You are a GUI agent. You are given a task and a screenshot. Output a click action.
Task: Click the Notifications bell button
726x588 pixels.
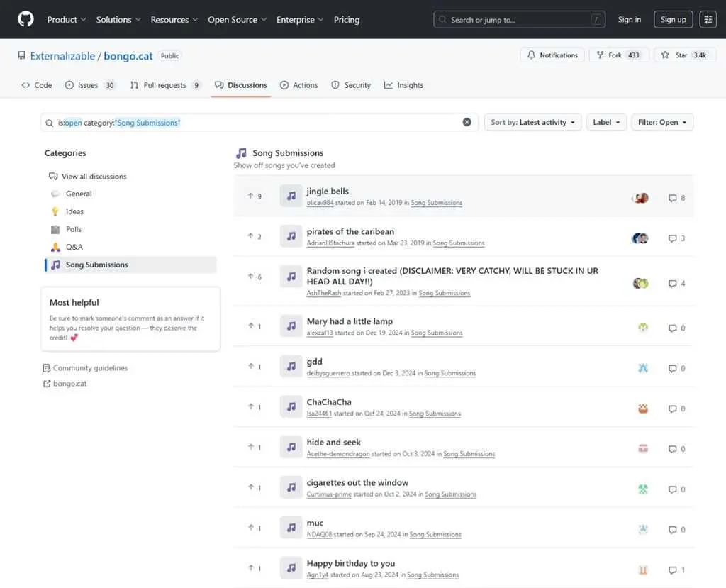[552, 55]
